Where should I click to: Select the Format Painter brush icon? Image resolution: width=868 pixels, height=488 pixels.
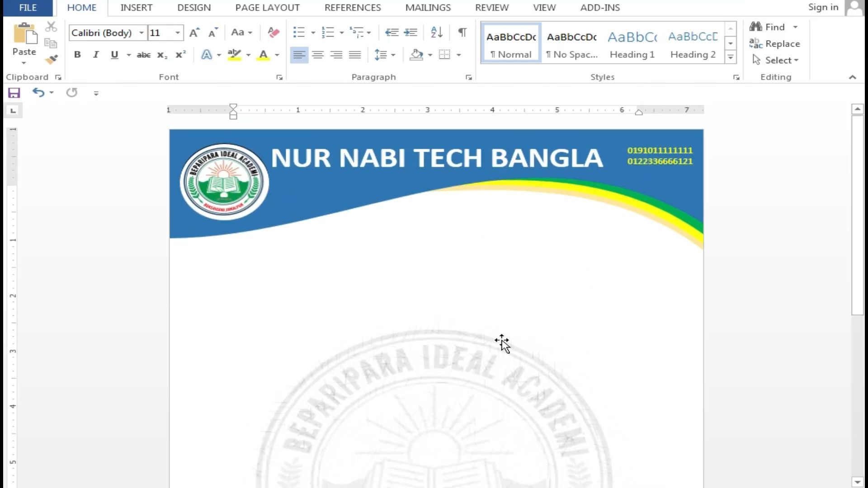(51, 59)
